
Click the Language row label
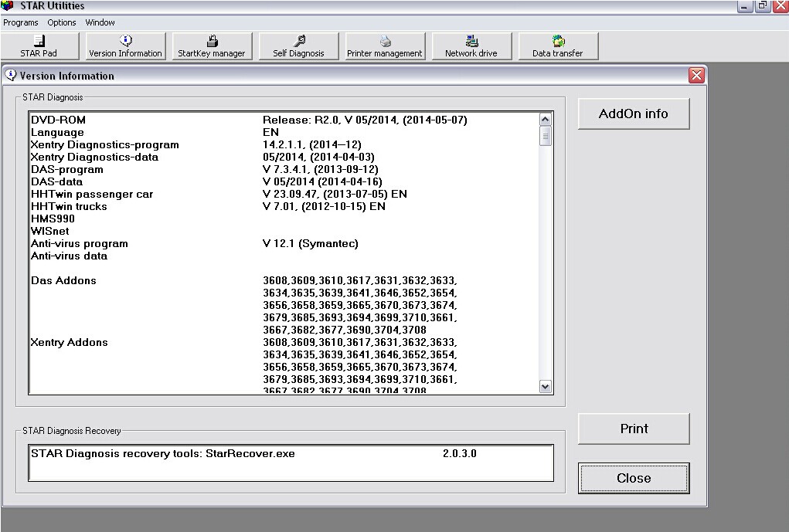[57, 132]
